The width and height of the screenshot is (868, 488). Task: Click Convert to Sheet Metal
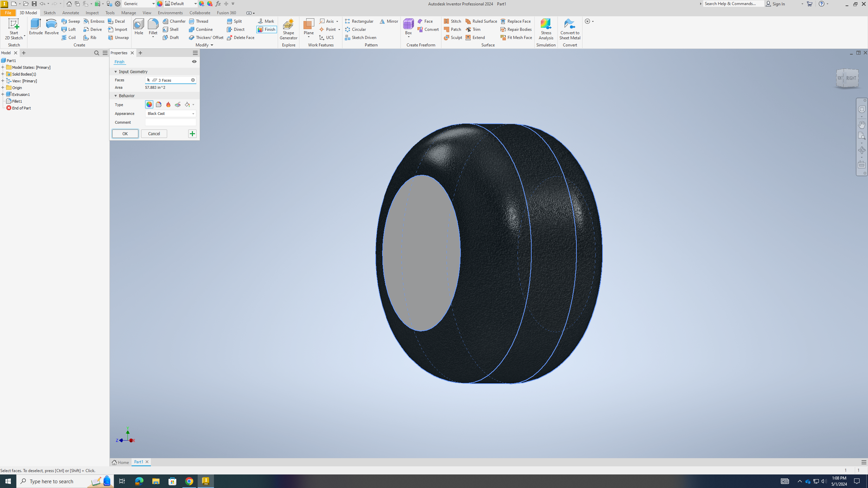point(570,29)
